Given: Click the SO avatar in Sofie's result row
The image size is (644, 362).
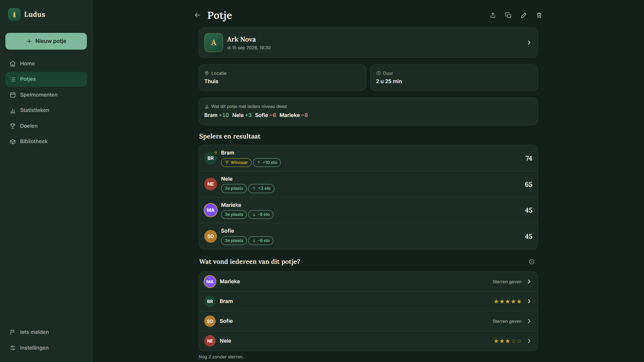Looking at the screenshot, I should coord(211,236).
